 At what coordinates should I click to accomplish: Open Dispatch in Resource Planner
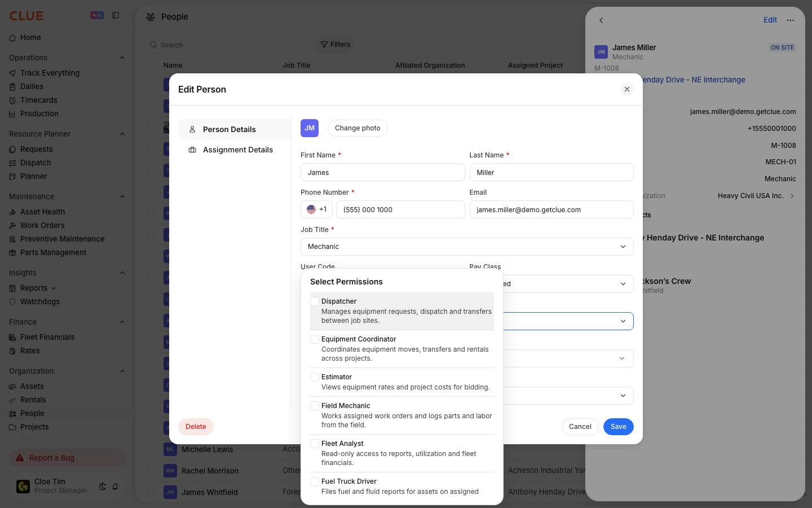point(36,163)
